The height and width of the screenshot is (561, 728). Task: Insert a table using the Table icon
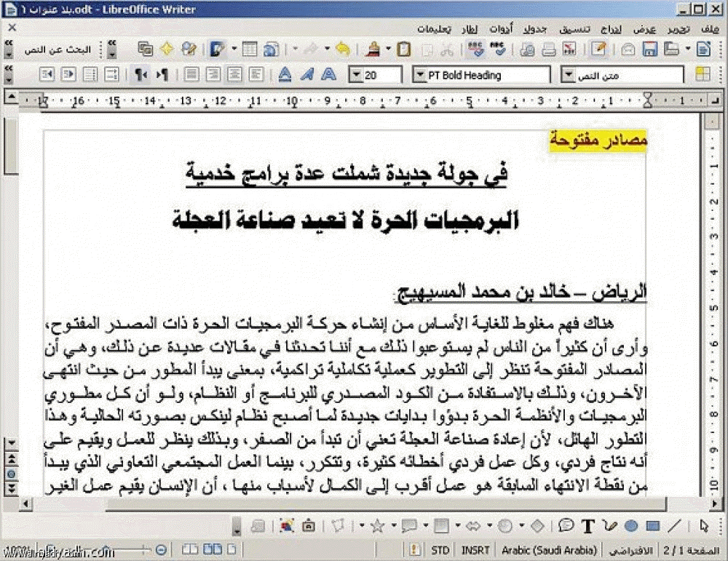250,49
